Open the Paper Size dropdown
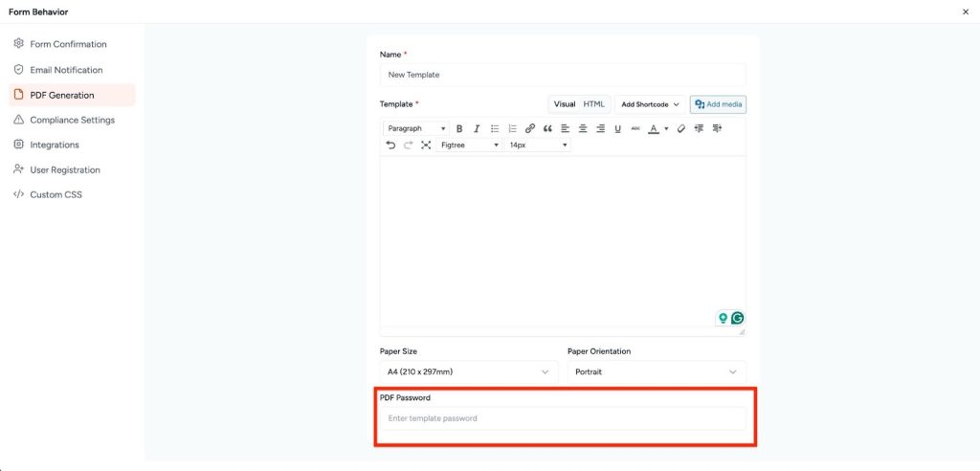Screen dimensions: 980x471 [x=469, y=372]
